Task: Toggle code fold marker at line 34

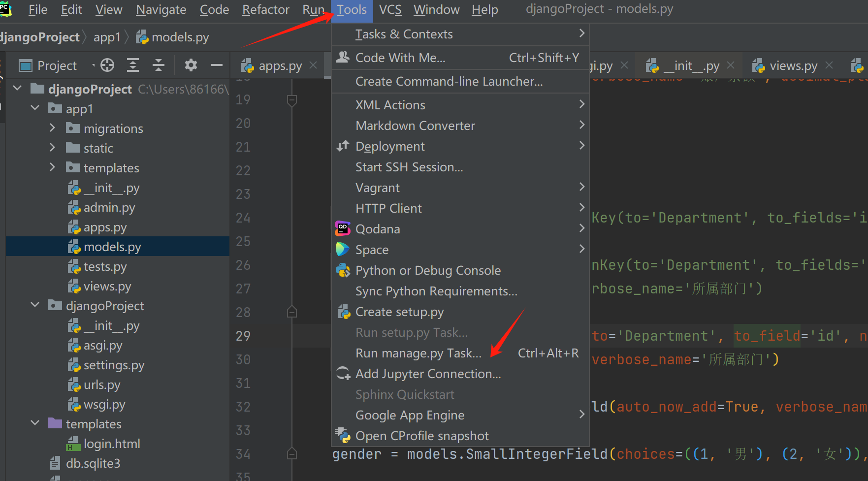Action: [x=291, y=454]
